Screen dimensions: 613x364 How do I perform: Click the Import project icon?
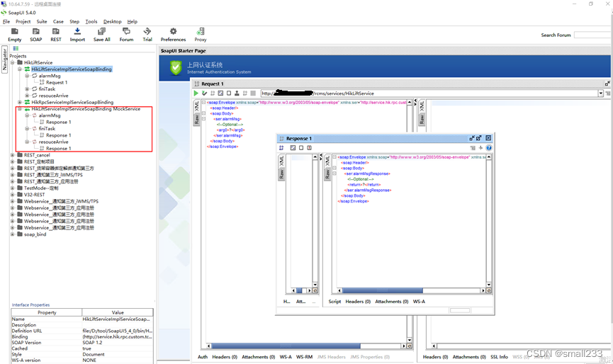[77, 31]
